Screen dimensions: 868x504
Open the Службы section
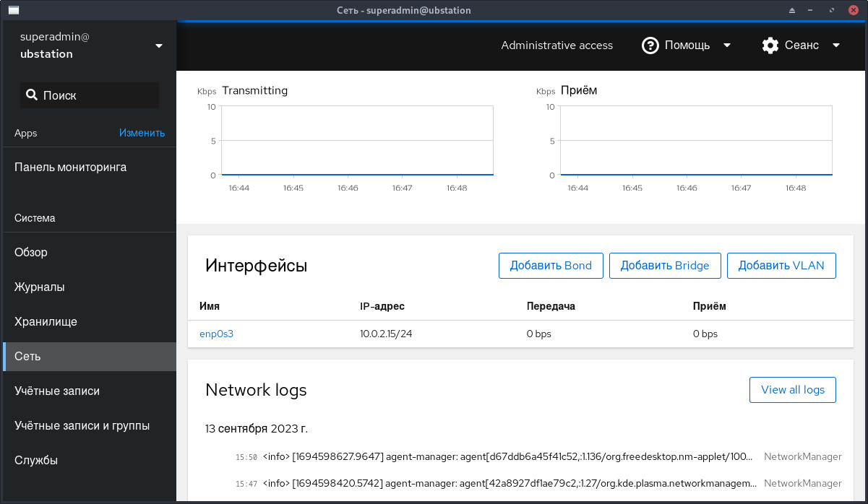pyautogui.click(x=90, y=460)
